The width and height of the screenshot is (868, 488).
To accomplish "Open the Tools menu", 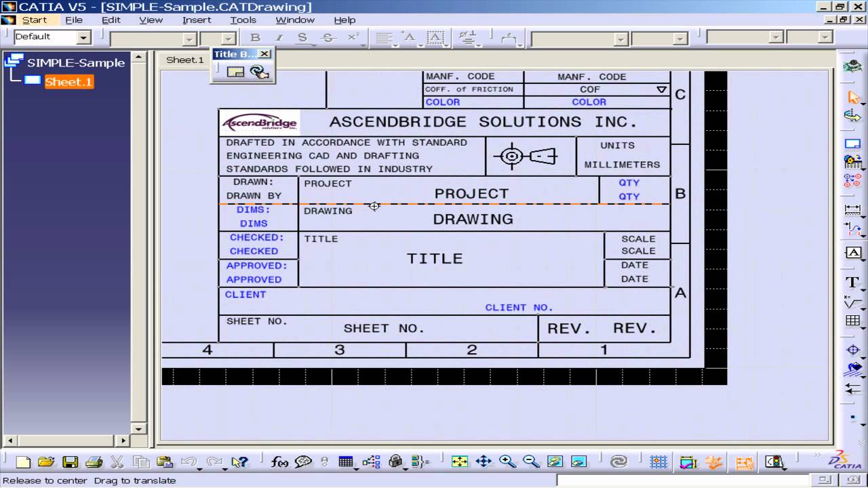I will (x=243, y=20).
